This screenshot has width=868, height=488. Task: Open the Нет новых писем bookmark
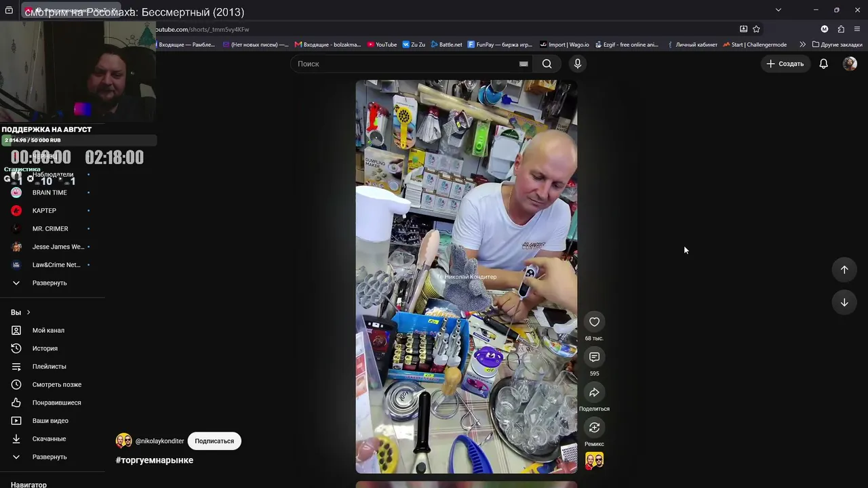(x=255, y=45)
